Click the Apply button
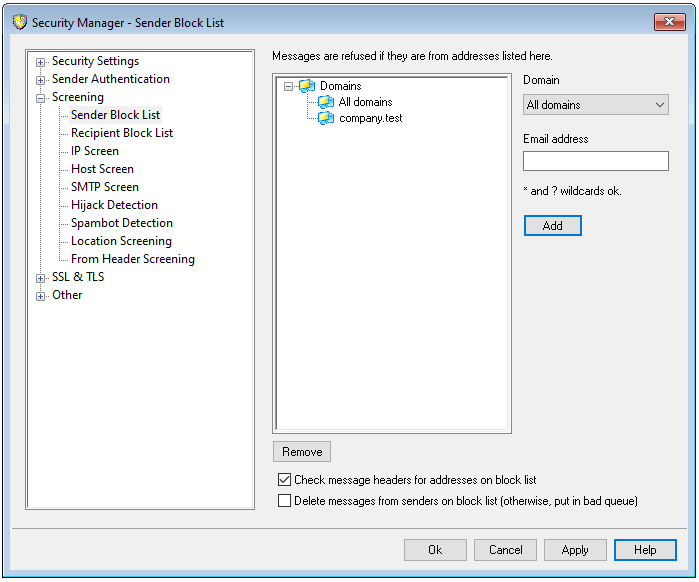The height and width of the screenshot is (582, 699). coord(575,550)
